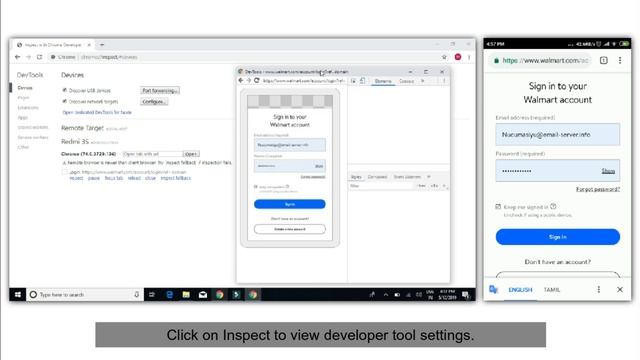Click the focus tab link
Viewport: 640px width, 360px height.
[x=113, y=178]
